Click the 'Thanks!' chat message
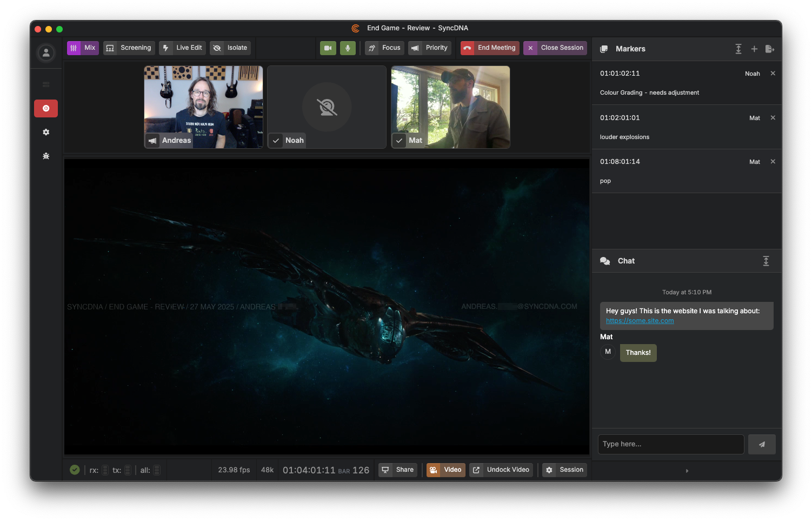Screen dimensions: 812x521 (638, 353)
